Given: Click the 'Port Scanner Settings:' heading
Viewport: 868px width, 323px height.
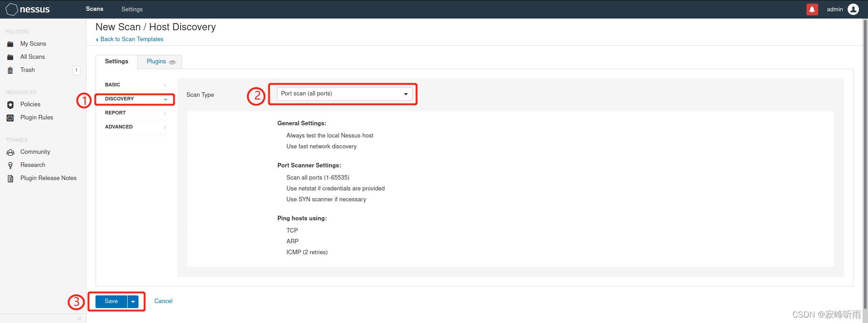Looking at the screenshot, I should point(309,166).
